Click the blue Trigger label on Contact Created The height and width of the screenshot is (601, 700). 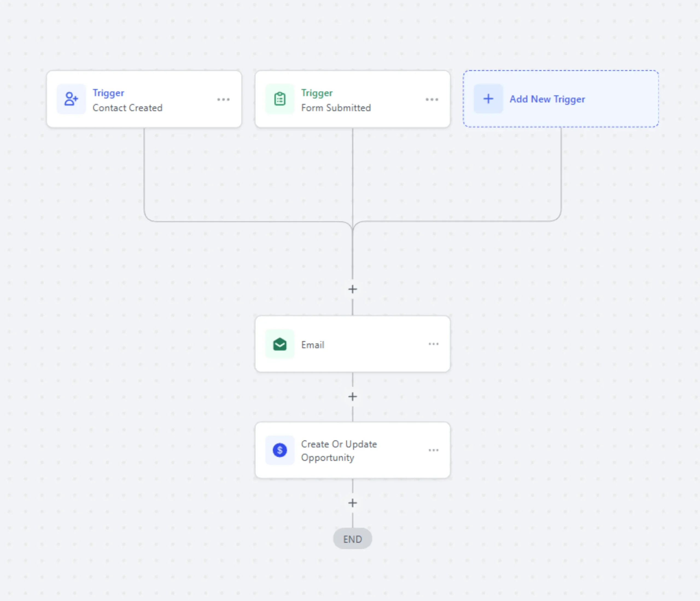point(109,93)
